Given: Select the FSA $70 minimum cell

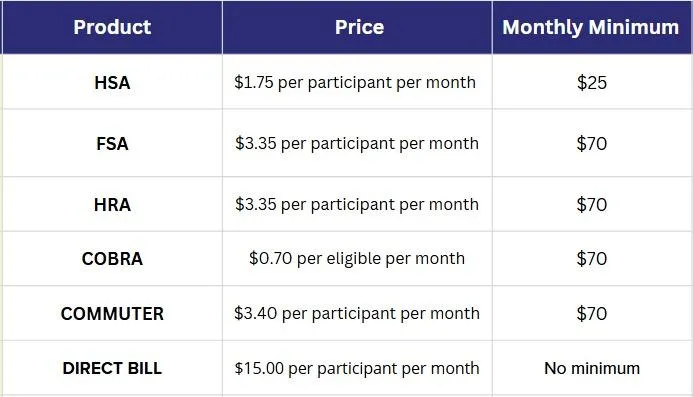Looking at the screenshot, I should [592, 143].
